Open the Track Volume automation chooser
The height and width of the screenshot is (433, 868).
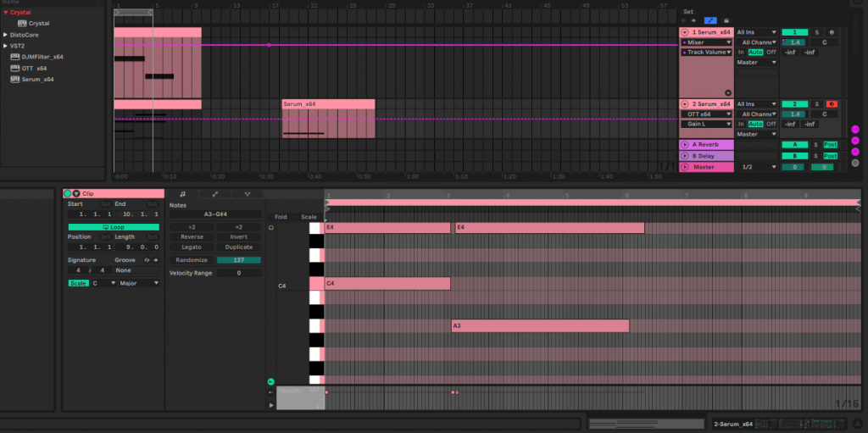coord(707,53)
